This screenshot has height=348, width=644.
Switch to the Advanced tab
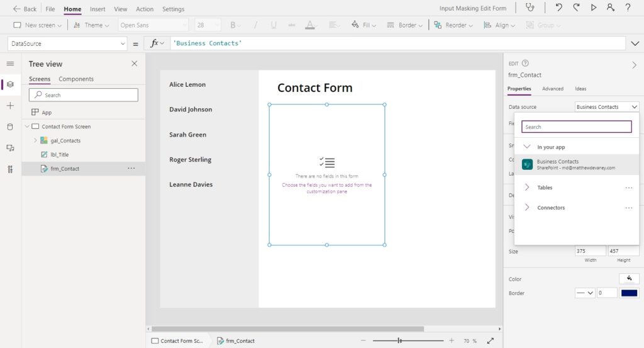(552, 89)
